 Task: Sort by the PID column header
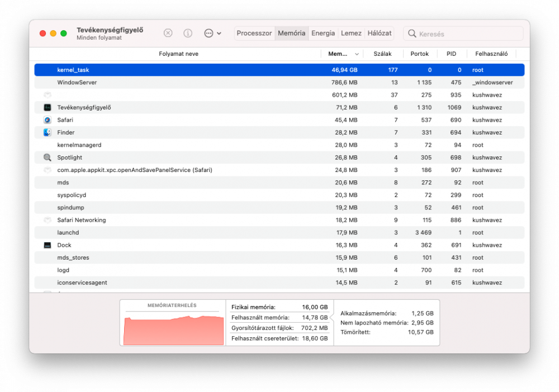click(x=451, y=54)
